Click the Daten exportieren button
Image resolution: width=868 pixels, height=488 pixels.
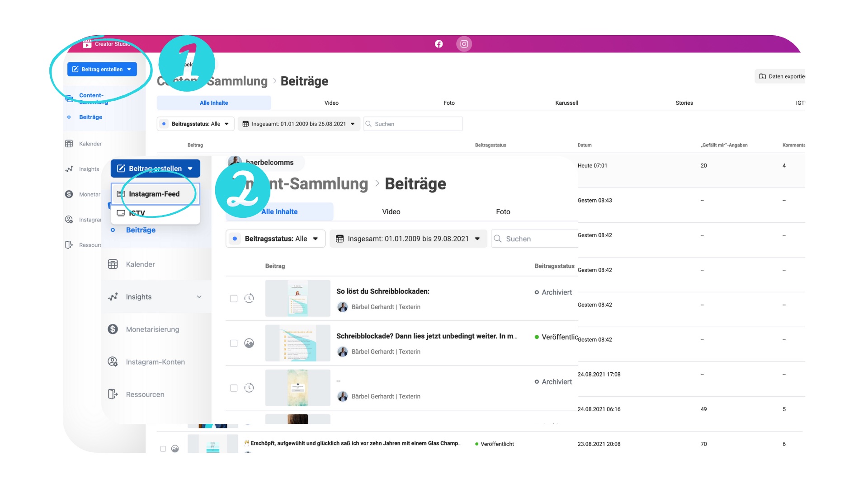(782, 75)
